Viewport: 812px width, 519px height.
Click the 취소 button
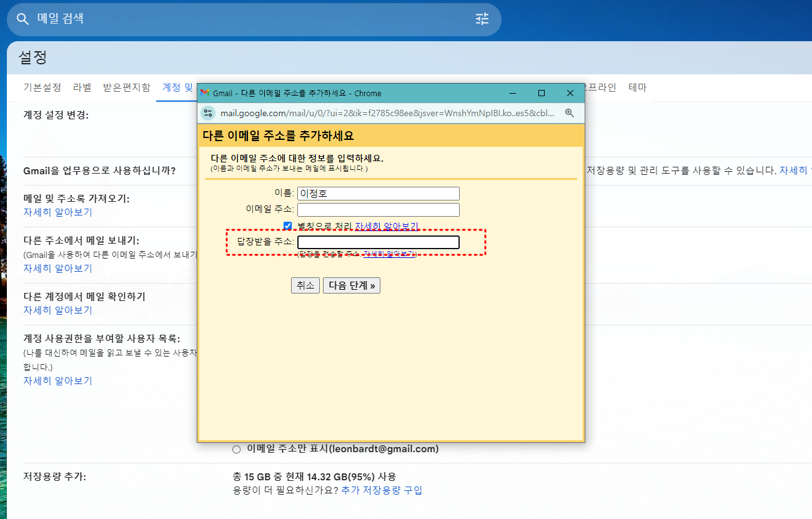(305, 285)
